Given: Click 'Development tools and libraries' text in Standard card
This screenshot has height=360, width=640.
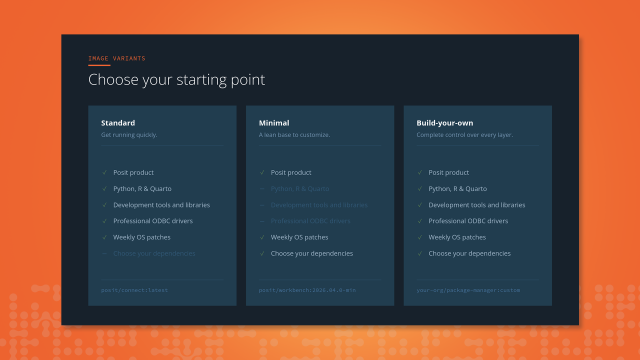Looking at the screenshot, I should (162, 205).
